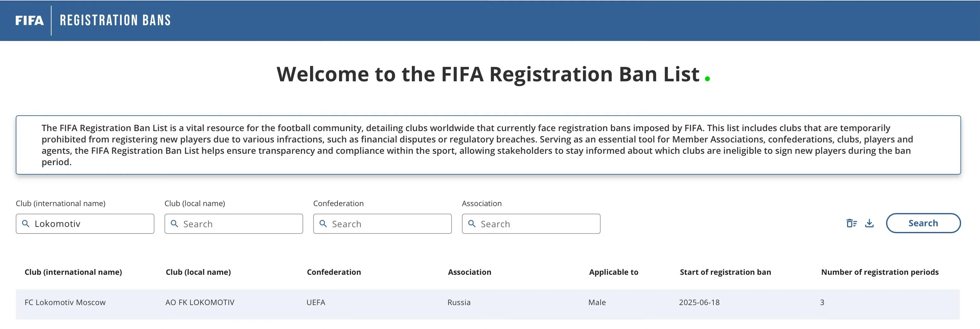Click magnifier icon in local name field
Screen dimensions: 980x329
pos(175,224)
